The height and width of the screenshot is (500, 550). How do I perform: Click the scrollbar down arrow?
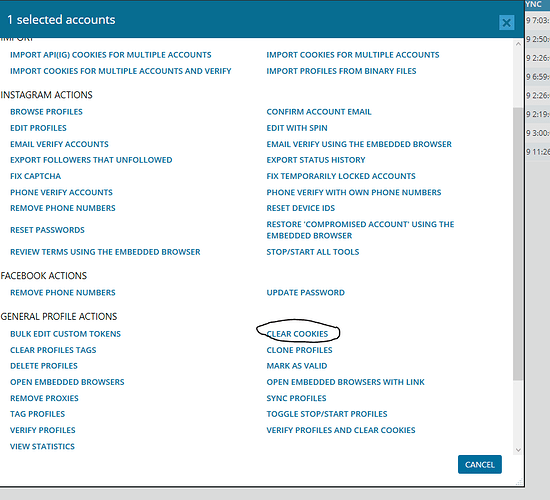pos(518,450)
